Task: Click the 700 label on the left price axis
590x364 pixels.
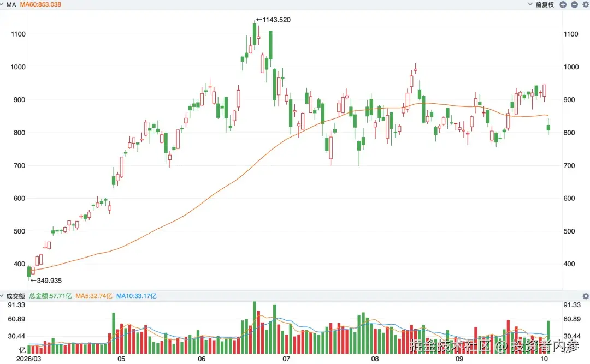Action: point(20,165)
